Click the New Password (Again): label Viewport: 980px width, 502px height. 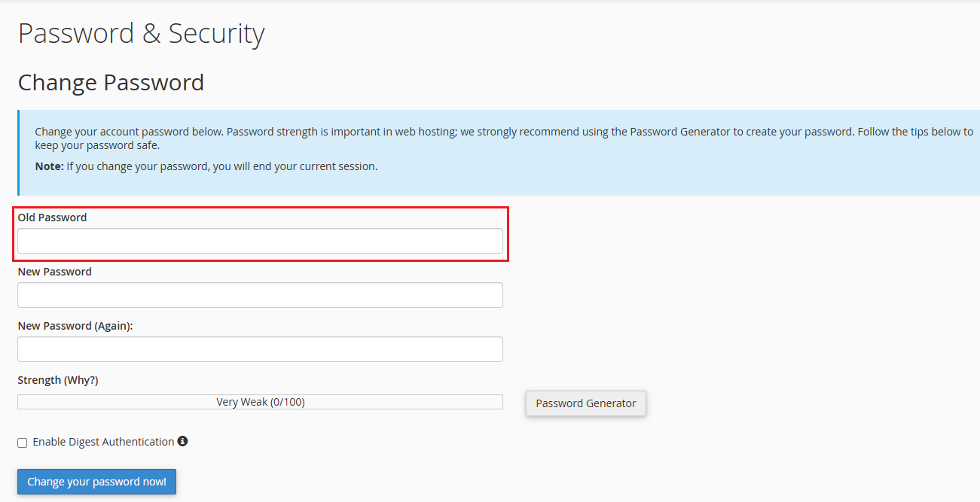75,326
